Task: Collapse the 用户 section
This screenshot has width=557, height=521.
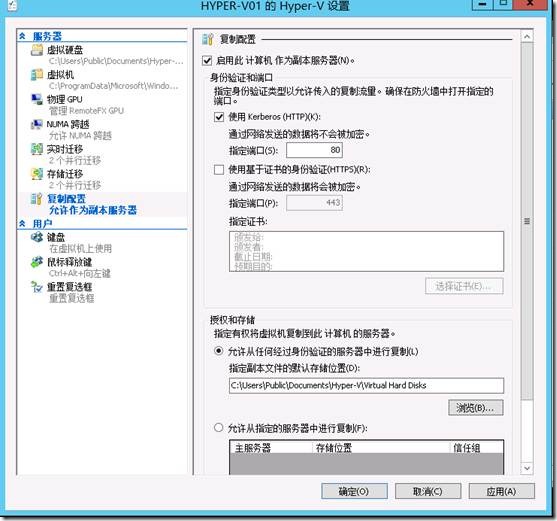Action: click(x=22, y=223)
